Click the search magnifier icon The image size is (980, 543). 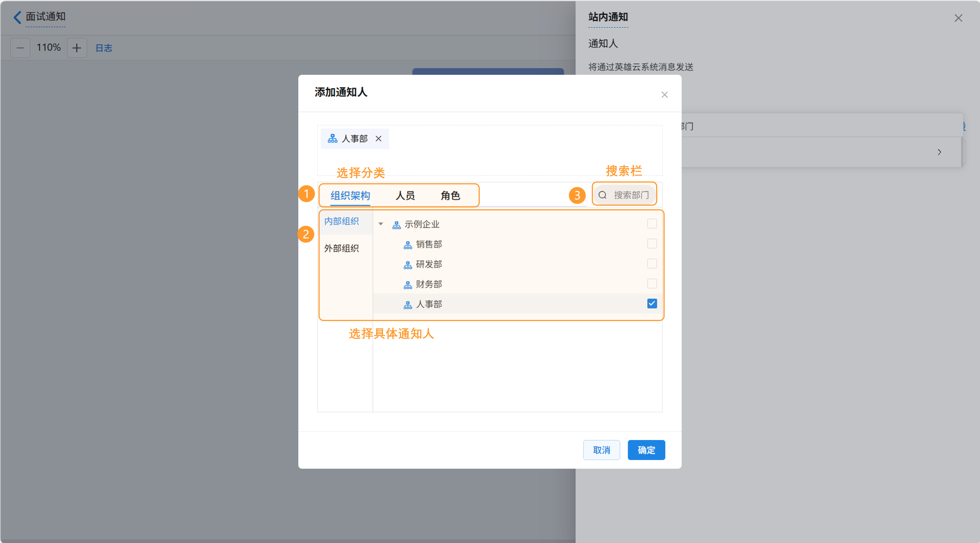pos(602,195)
